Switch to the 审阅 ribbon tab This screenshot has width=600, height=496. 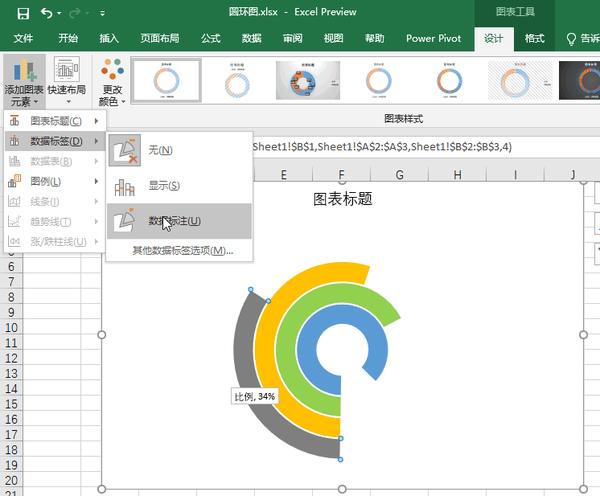tap(293, 38)
